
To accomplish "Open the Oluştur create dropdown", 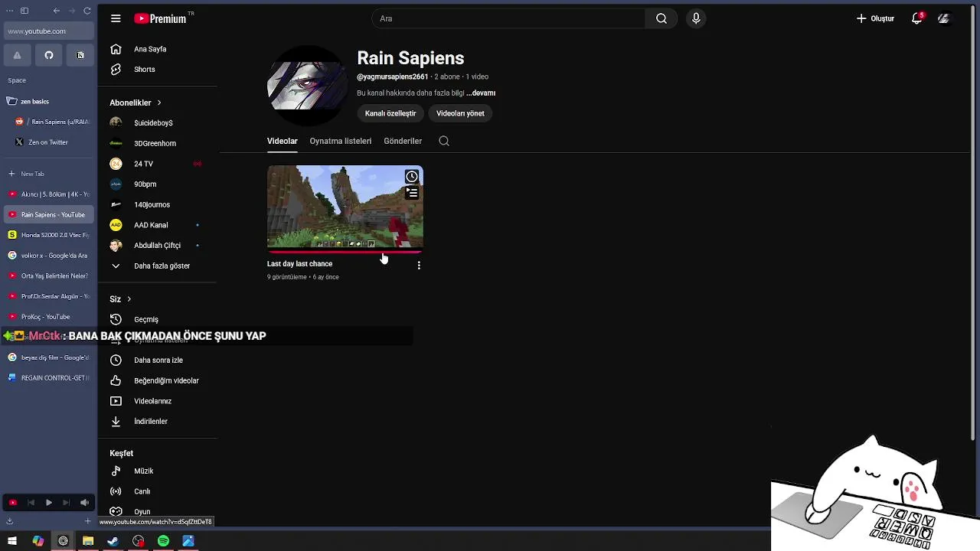I will (x=875, y=18).
